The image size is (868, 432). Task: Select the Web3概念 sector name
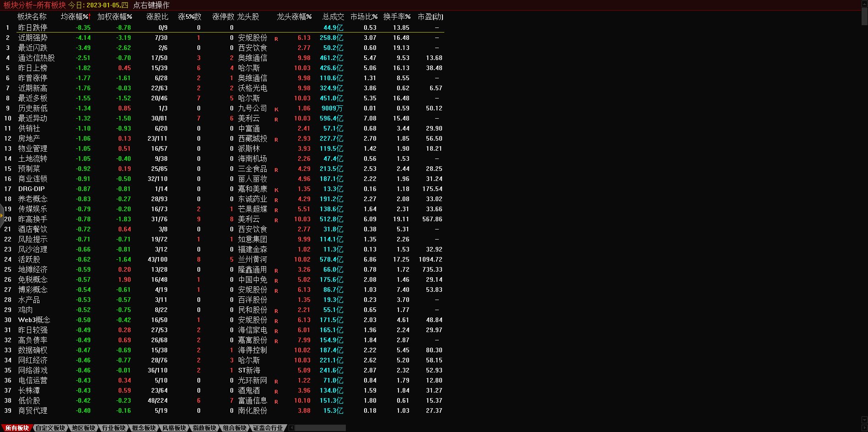pos(34,320)
